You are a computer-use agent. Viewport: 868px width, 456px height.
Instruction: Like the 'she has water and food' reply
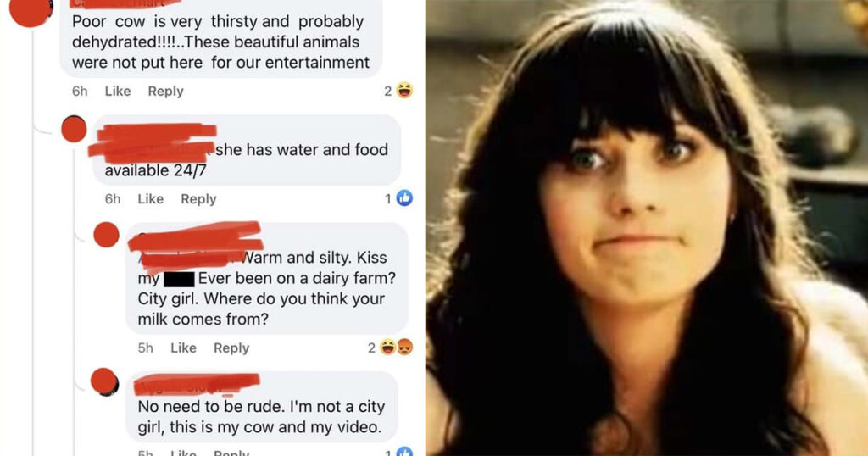tap(151, 198)
